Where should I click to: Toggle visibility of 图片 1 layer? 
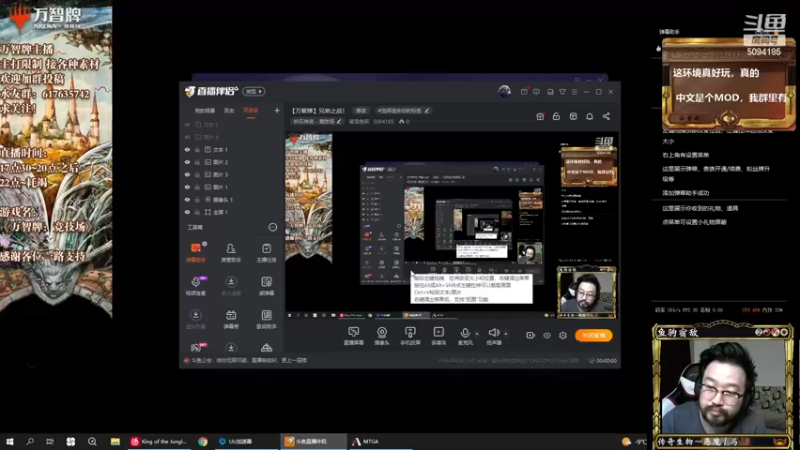click(187, 187)
